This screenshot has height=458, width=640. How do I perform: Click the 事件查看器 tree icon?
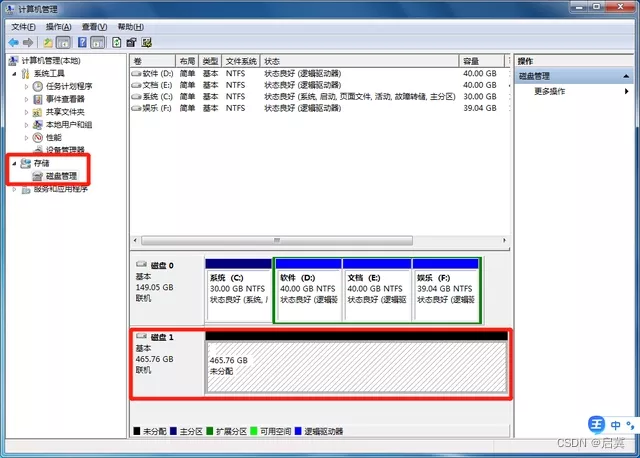(38, 99)
